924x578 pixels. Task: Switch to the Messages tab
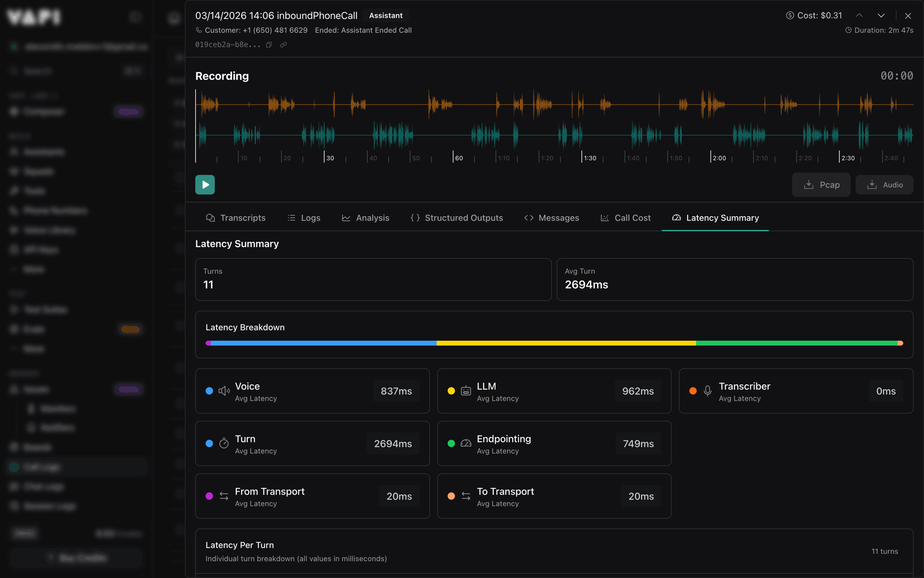(552, 218)
